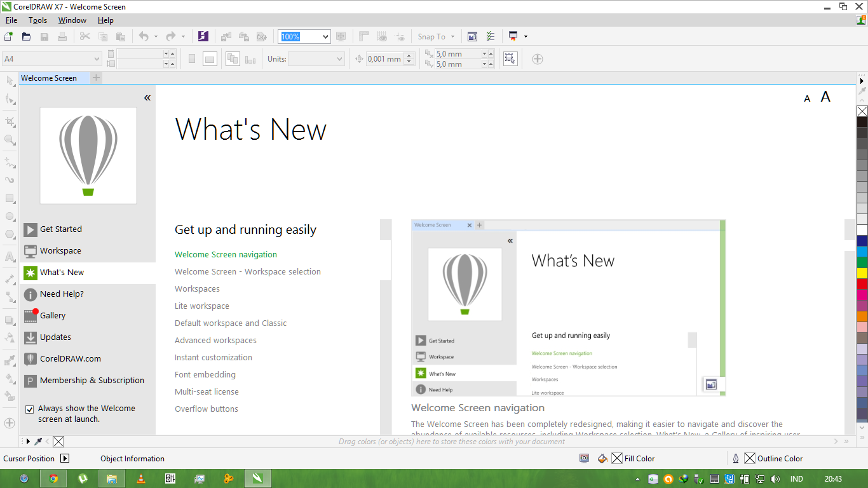Increase text size with large A
The width and height of the screenshot is (868, 488).
click(825, 97)
